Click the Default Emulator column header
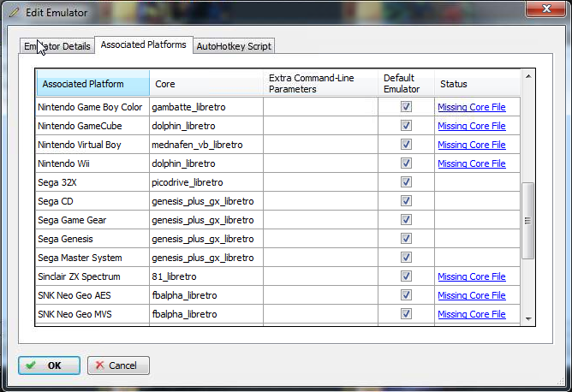 [x=406, y=84]
